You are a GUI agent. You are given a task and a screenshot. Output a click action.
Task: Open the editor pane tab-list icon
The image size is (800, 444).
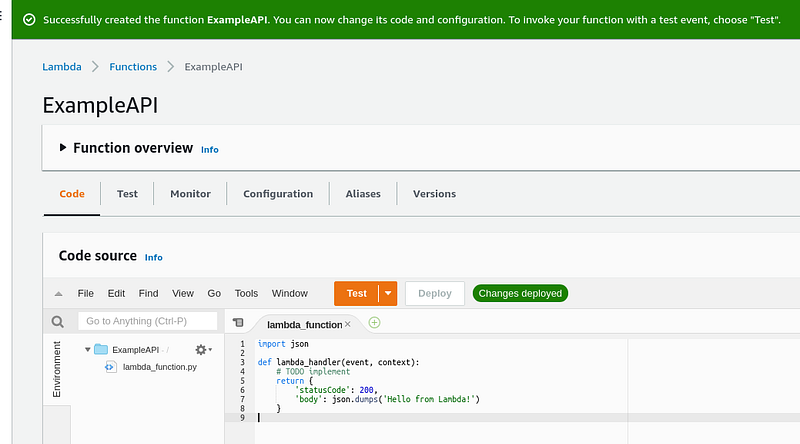238,323
